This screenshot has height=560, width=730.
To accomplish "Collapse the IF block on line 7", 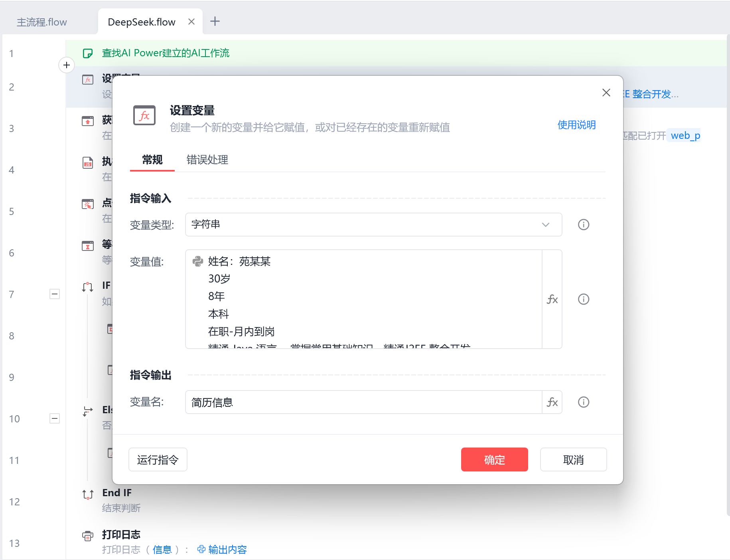I will pos(55,294).
